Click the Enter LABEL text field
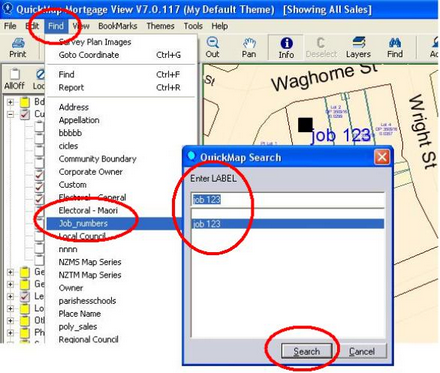Viewport: 440px width, 373px height. point(288,200)
